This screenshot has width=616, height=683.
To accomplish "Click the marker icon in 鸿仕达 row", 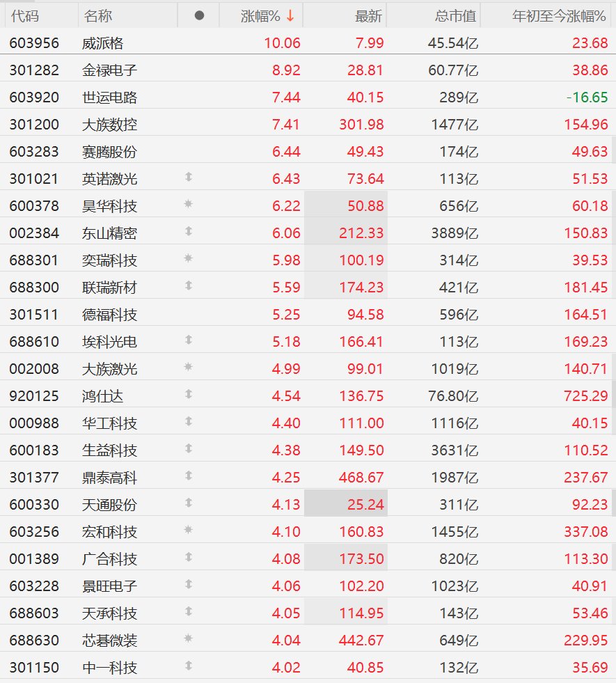I will click(x=189, y=394).
